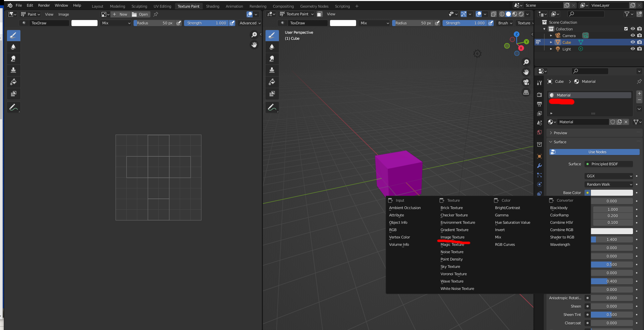Click the fake user shield icon for Material
644x330 pixels.
pyautogui.click(x=613, y=122)
